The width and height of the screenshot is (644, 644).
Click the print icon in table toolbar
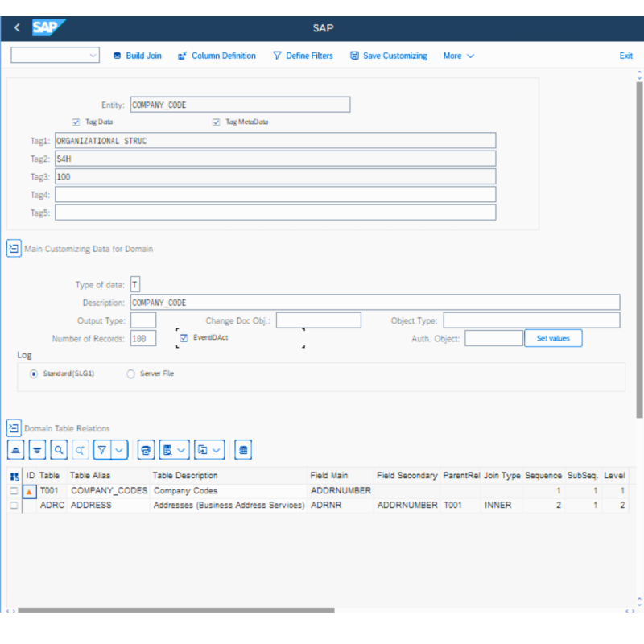(146, 449)
